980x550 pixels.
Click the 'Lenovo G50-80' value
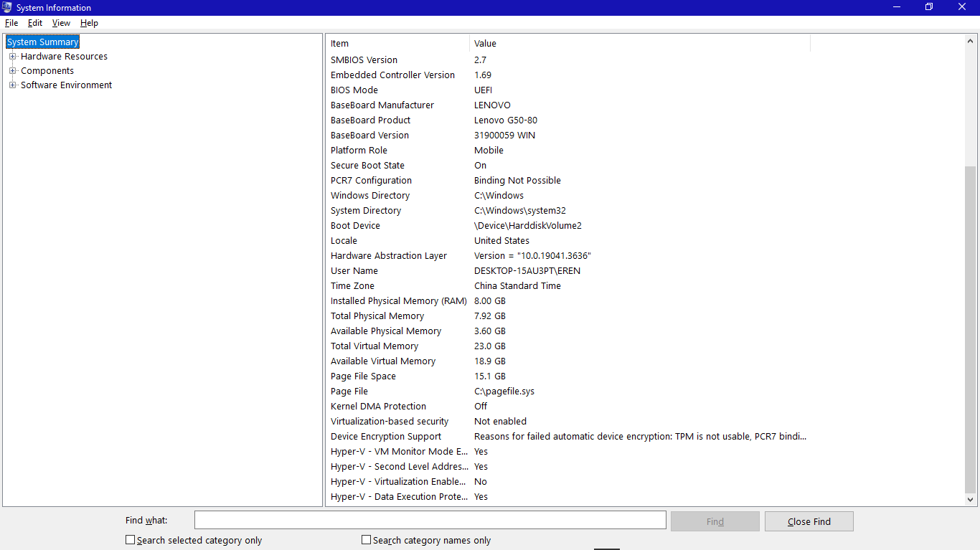(x=506, y=120)
